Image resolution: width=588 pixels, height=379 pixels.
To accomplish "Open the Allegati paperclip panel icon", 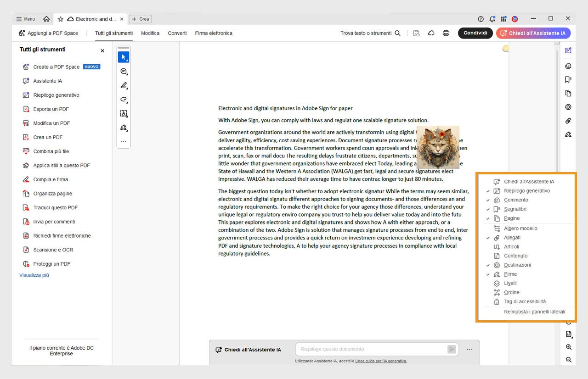I will pyautogui.click(x=568, y=121).
